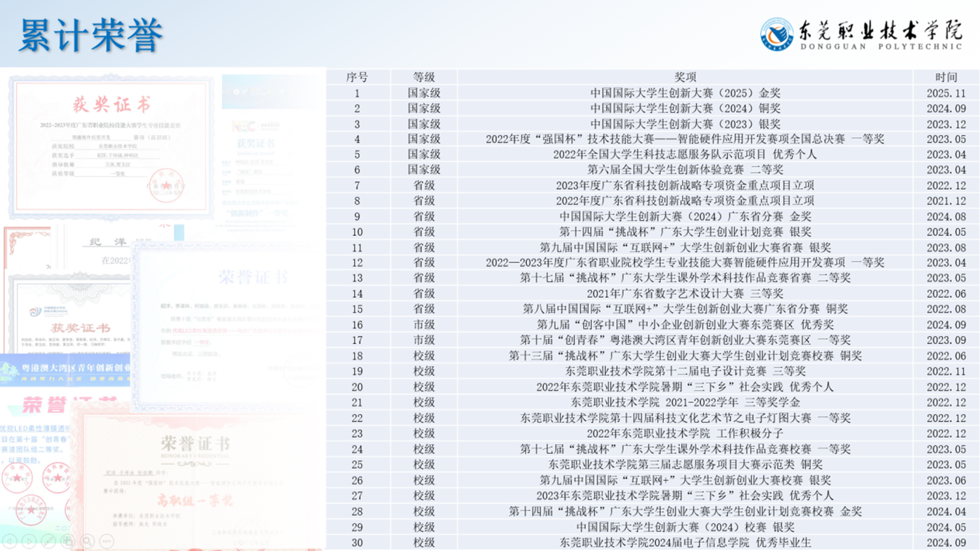Click the 等级 column header
The width and height of the screenshot is (980, 551).
click(x=424, y=77)
